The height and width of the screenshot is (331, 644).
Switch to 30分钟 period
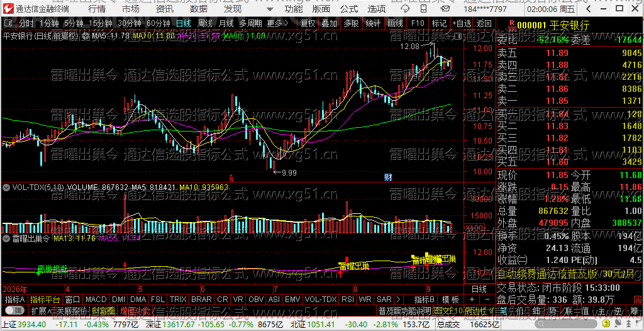click(130, 23)
